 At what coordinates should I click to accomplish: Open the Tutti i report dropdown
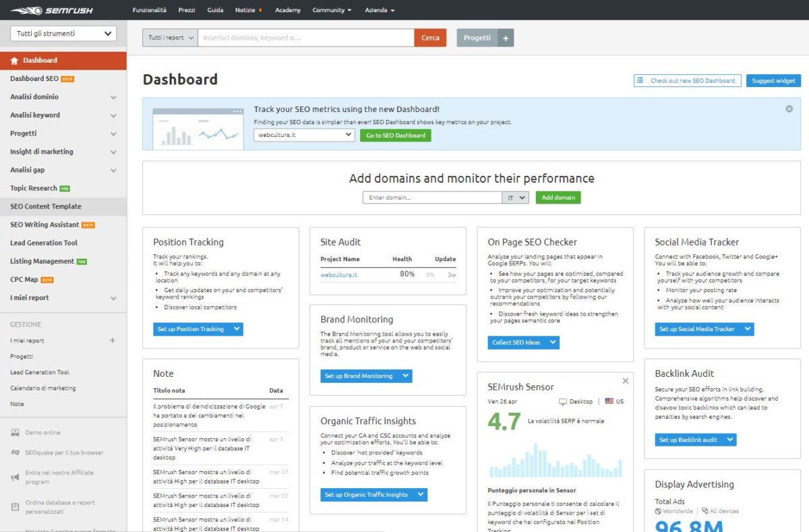tap(170, 38)
